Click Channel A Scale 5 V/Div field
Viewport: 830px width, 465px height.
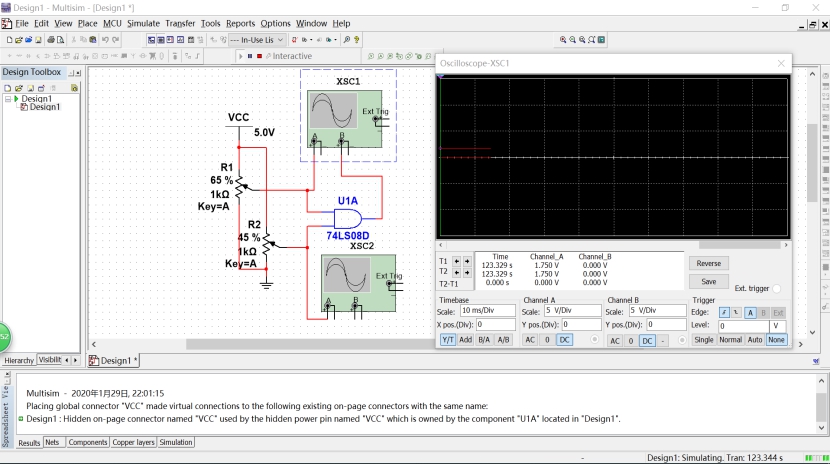coord(573,310)
